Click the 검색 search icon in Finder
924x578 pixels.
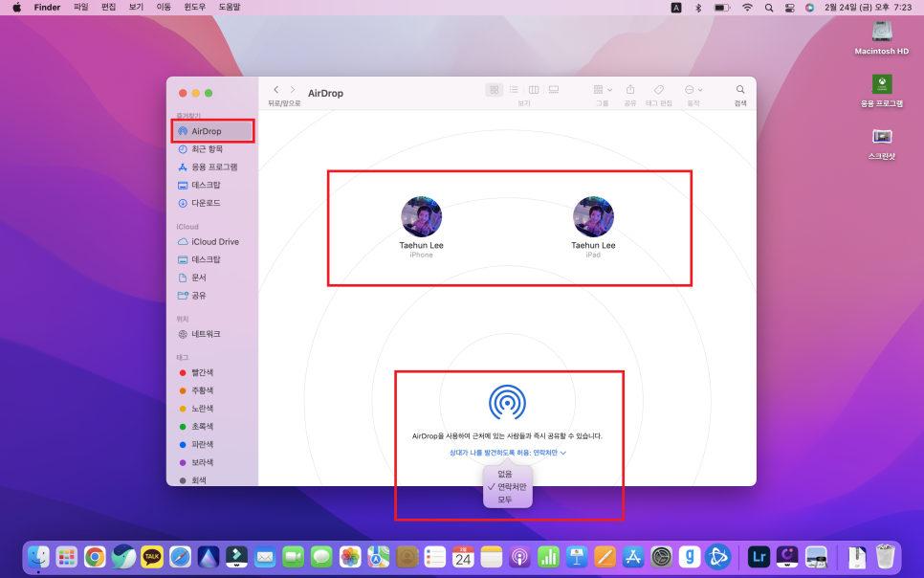pyautogui.click(x=740, y=90)
